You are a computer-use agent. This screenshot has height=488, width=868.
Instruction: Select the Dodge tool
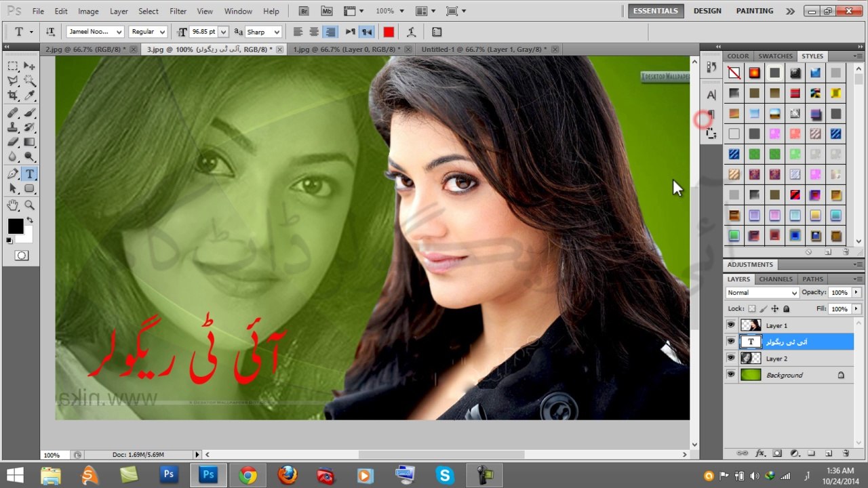(x=30, y=157)
